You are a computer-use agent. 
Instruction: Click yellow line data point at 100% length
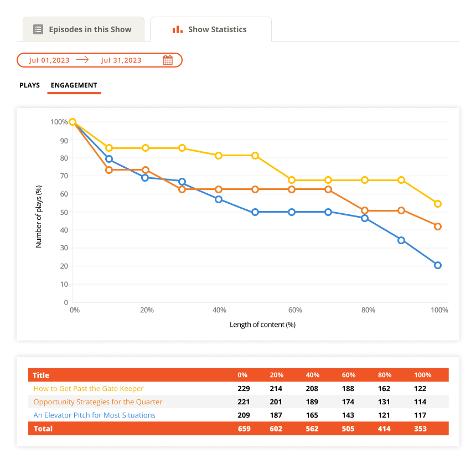438,204
